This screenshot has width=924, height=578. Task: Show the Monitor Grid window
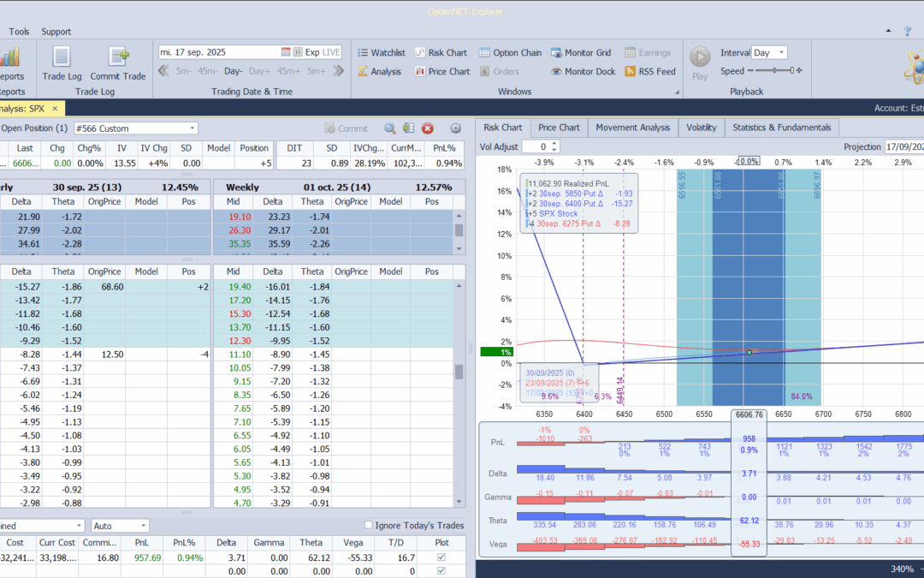tap(581, 52)
